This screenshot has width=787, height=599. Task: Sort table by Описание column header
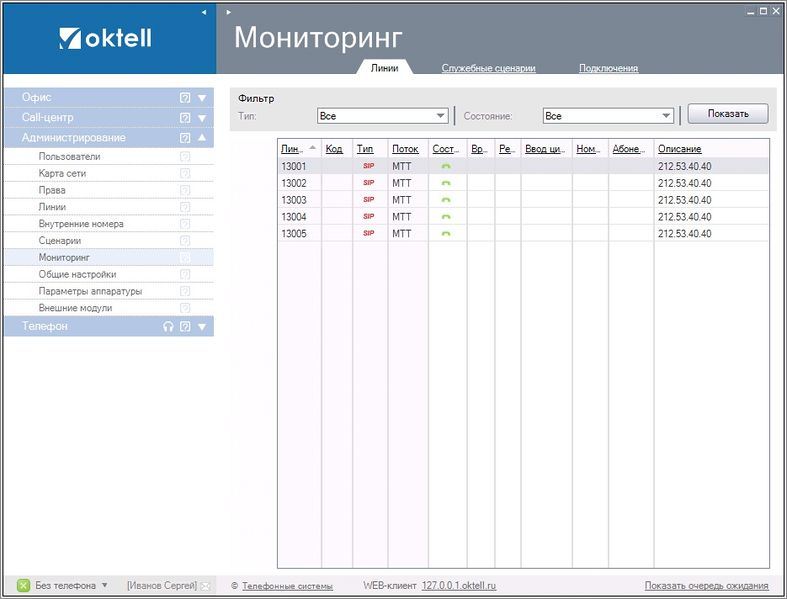pyautogui.click(x=680, y=149)
